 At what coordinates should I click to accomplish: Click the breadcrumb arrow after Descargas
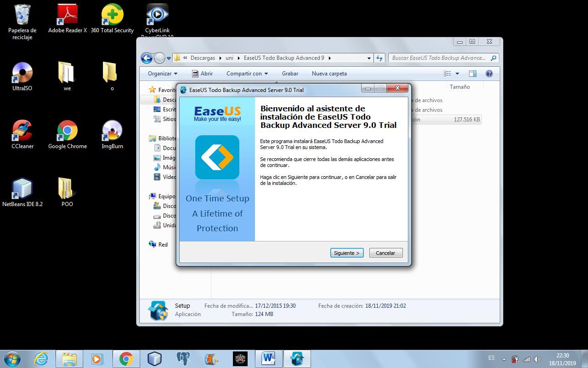[x=220, y=58]
